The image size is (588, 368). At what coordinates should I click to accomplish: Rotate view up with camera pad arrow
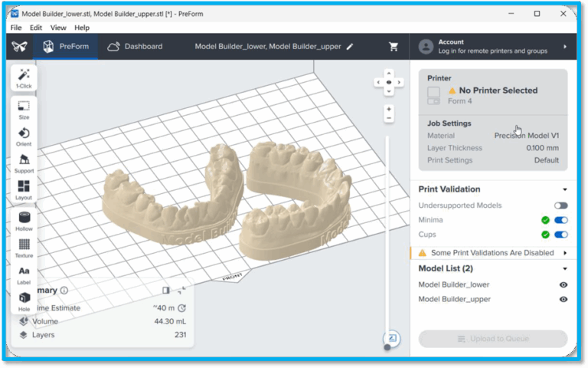click(x=389, y=74)
